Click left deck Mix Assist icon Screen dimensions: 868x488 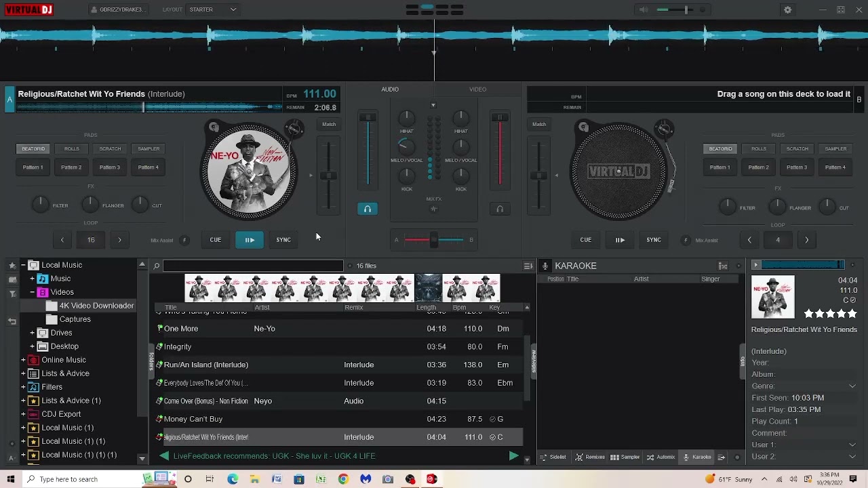pos(184,240)
